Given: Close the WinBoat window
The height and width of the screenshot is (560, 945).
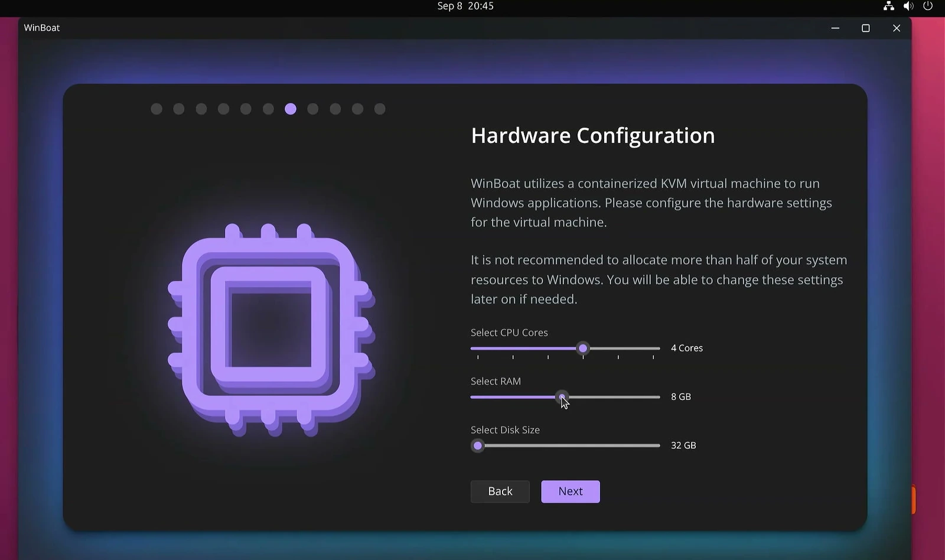Looking at the screenshot, I should [x=897, y=28].
